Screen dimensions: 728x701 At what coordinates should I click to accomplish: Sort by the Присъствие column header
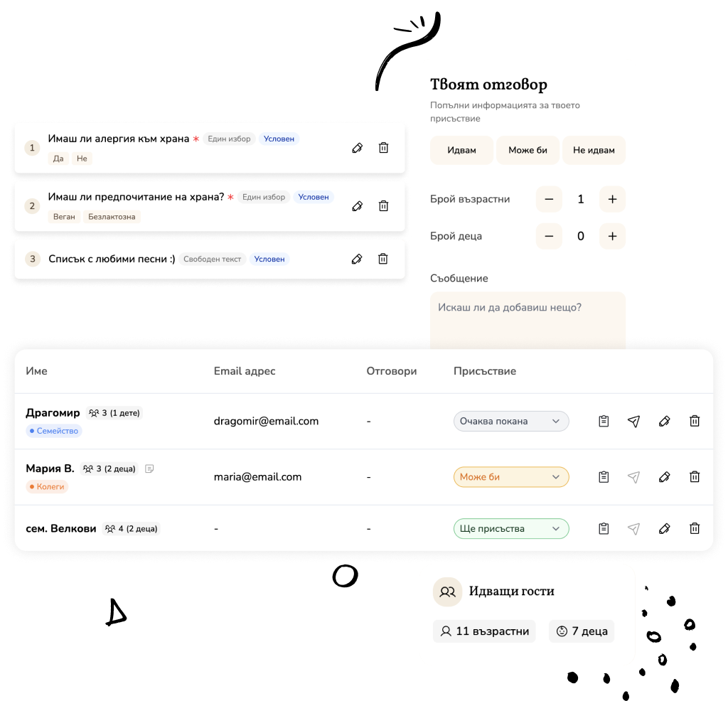click(485, 371)
